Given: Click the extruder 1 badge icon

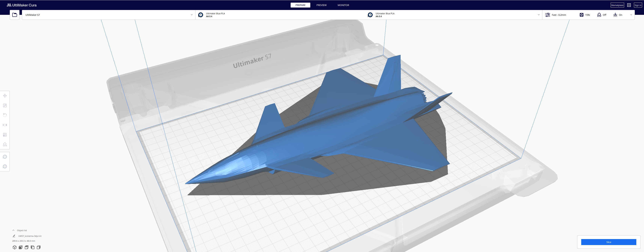Looking at the screenshot, I should point(200,15).
